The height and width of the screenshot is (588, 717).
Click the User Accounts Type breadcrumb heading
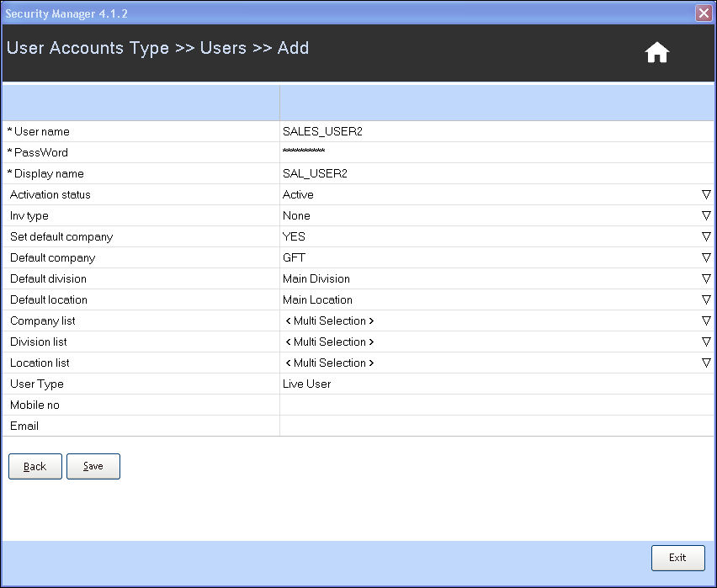[x=88, y=49]
